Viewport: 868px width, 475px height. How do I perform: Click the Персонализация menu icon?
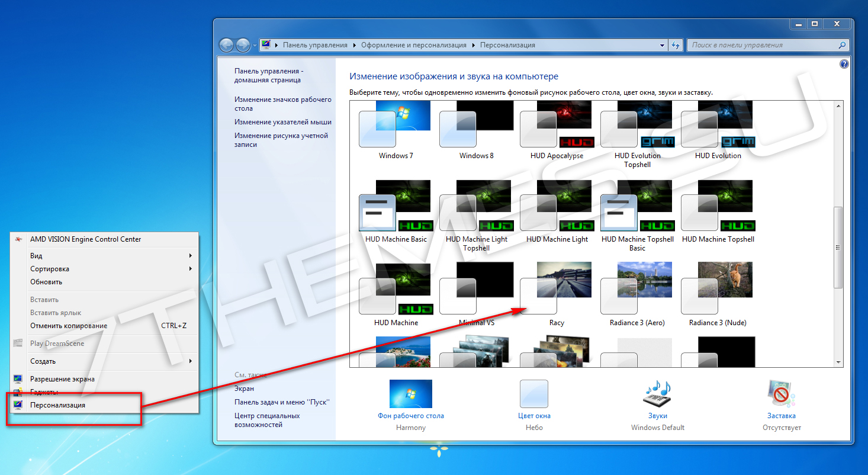click(18, 405)
